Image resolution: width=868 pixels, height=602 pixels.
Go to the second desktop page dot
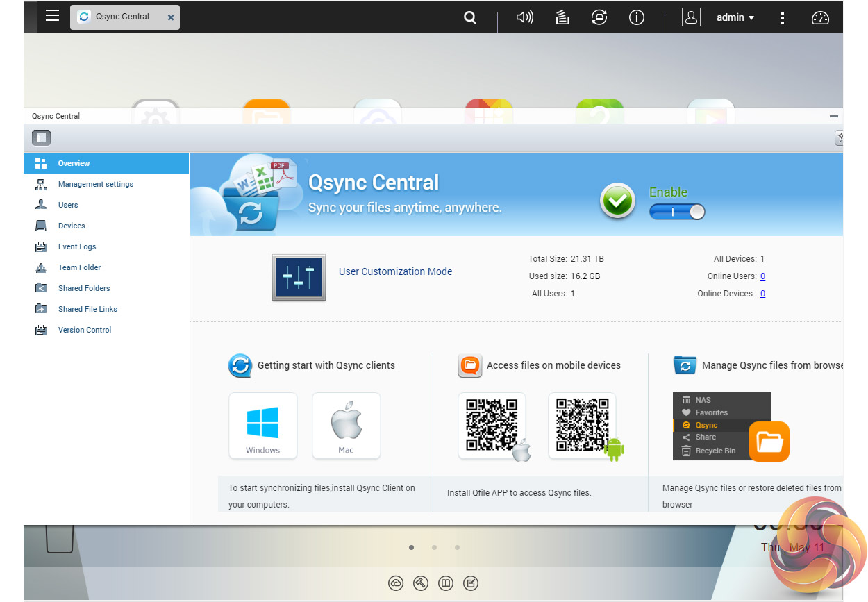pyautogui.click(x=434, y=547)
